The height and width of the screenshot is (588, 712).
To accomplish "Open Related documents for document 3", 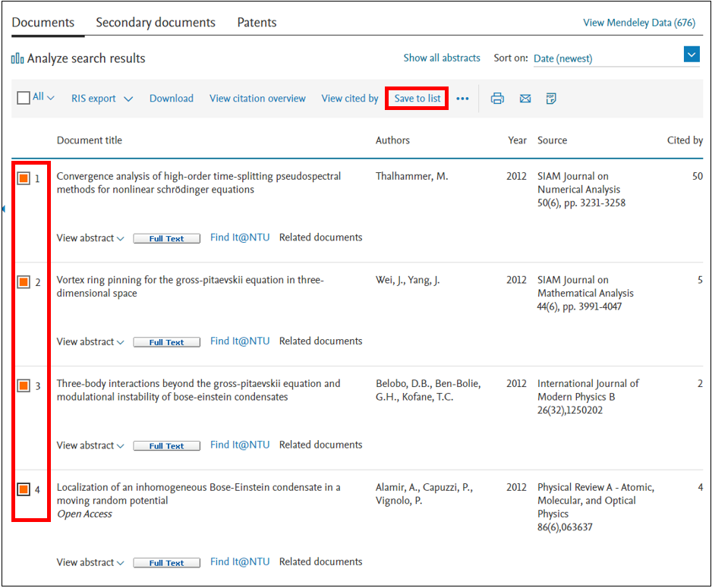I will pyautogui.click(x=320, y=445).
